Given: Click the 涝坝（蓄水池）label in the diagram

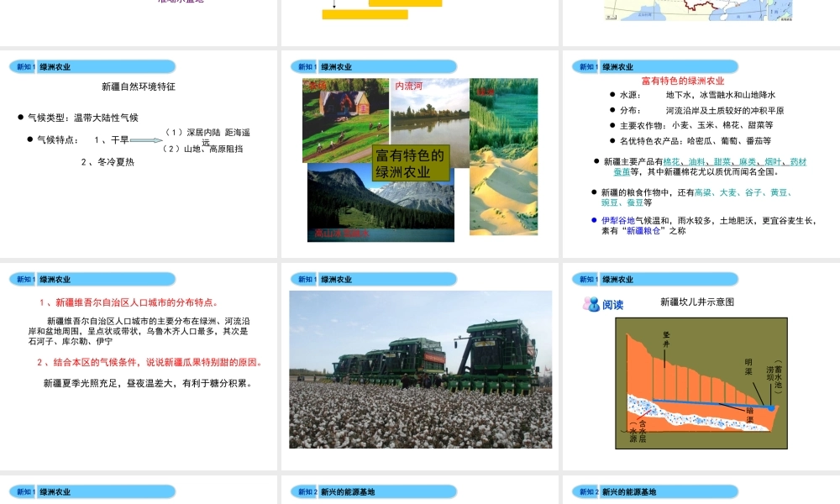Looking at the screenshot, I should 774,378.
